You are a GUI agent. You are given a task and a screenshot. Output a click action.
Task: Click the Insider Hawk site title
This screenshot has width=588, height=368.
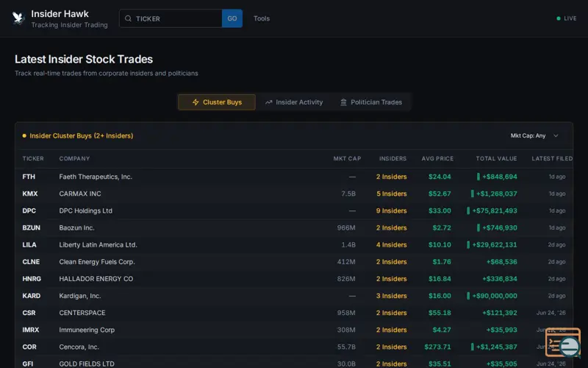(60, 14)
